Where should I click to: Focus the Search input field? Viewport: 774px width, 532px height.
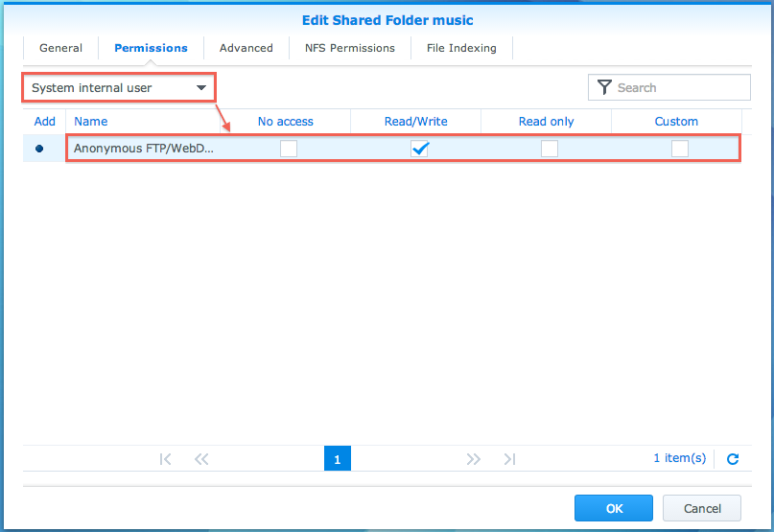(x=679, y=88)
